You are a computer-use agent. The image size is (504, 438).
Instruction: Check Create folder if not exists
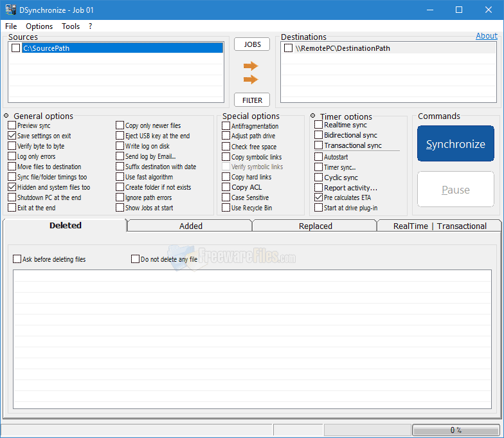(x=120, y=187)
